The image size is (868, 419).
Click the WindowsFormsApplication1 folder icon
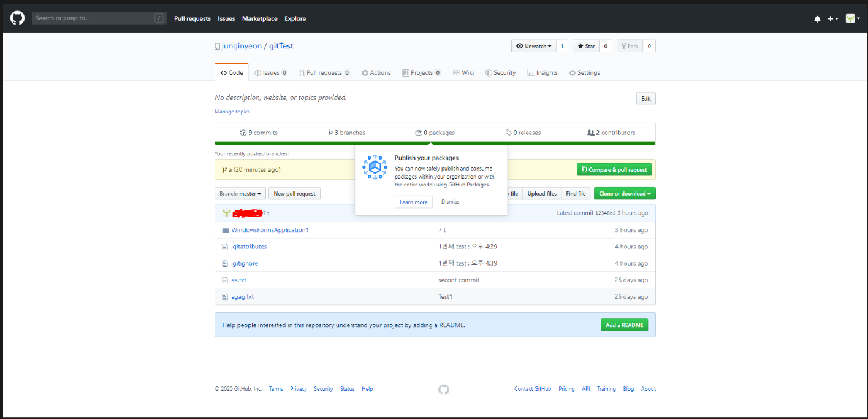click(225, 230)
